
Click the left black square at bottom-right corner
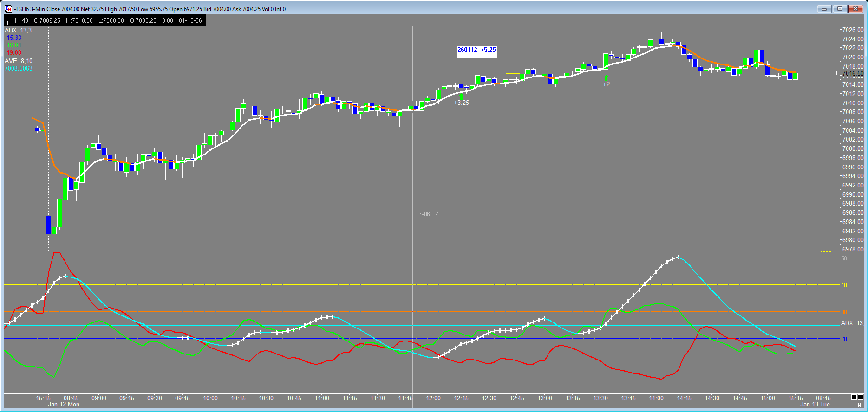[x=854, y=397]
